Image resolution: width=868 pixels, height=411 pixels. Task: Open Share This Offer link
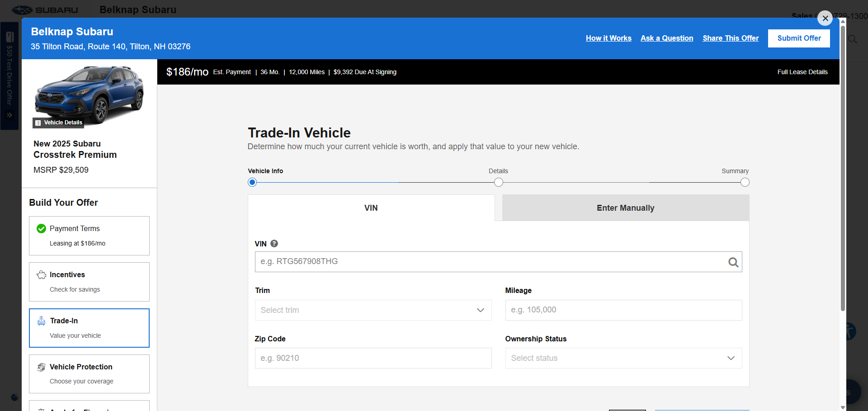(x=731, y=38)
